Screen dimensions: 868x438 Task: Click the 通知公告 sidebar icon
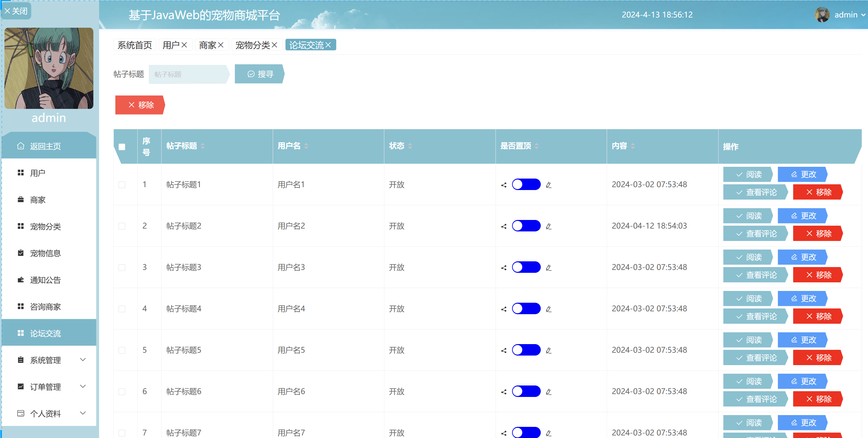click(21, 280)
